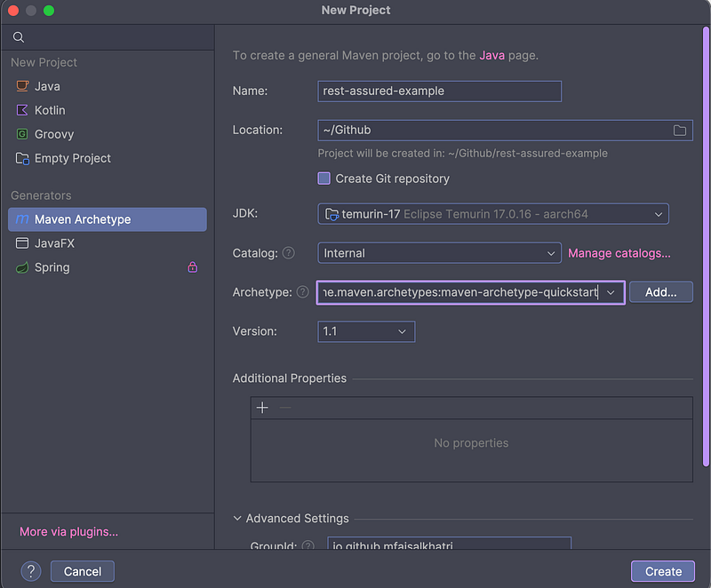The image size is (711, 588).
Task: Open Archetype help question mark
Action: (x=302, y=292)
